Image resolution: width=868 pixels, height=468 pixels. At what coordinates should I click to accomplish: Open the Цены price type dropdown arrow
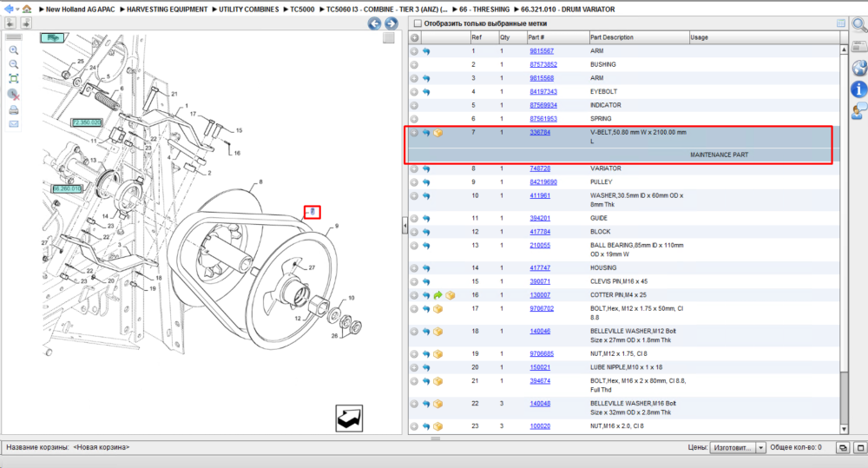click(x=760, y=447)
